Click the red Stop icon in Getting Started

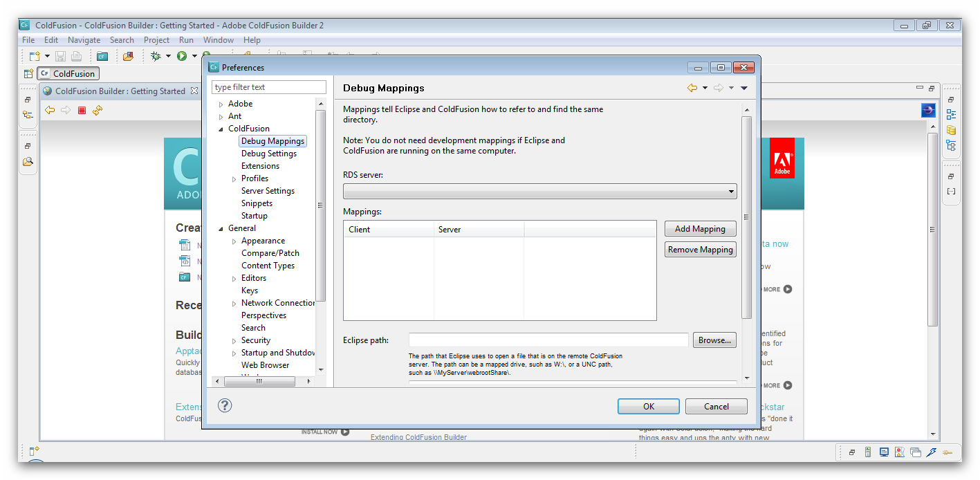click(82, 110)
